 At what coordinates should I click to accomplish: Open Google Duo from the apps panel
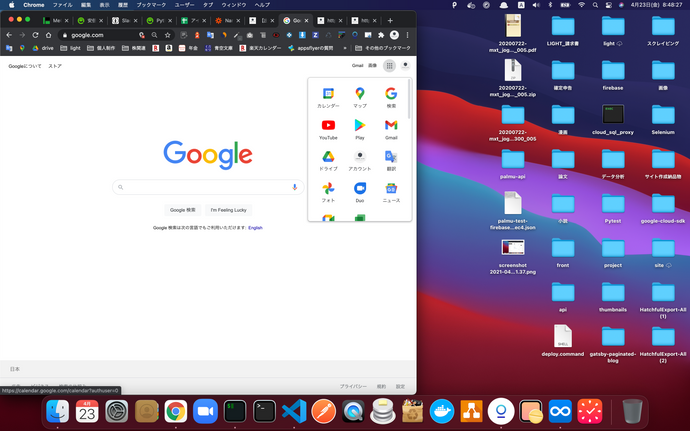(x=360, y=191)
